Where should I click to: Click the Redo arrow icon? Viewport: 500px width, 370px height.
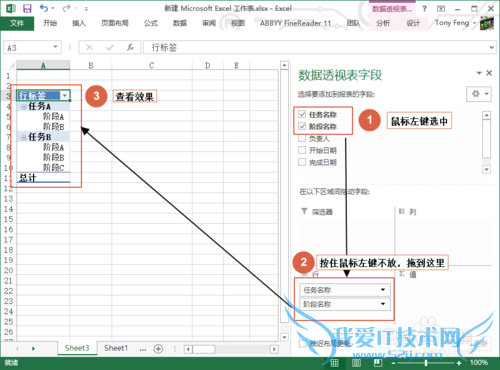click(x=67, y=8)
